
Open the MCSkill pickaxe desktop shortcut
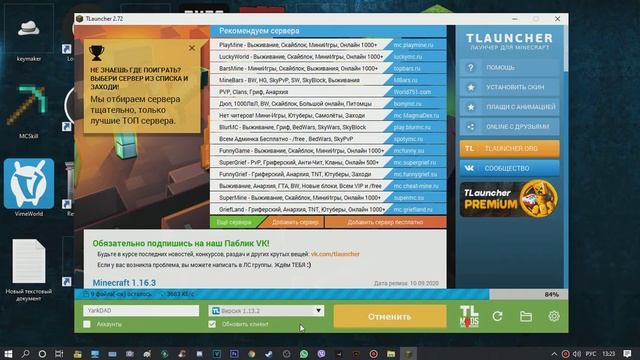click(x=29, y=111)
